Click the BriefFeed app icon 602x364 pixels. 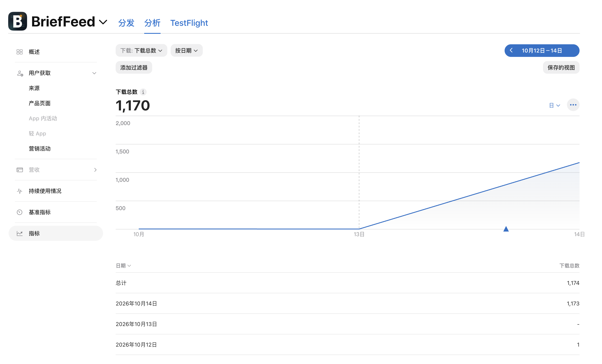(x=18, y=21)
